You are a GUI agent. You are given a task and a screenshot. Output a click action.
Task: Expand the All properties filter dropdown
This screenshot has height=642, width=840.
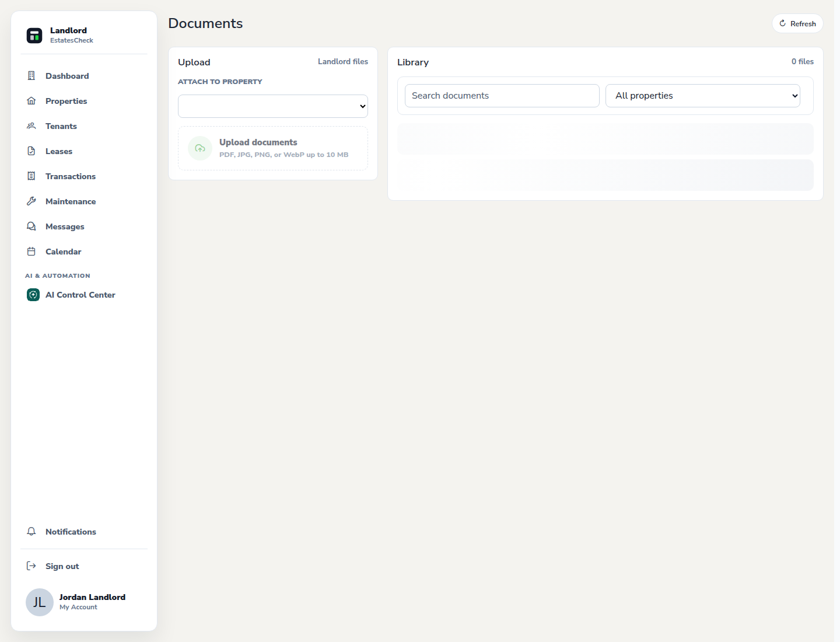703,96
